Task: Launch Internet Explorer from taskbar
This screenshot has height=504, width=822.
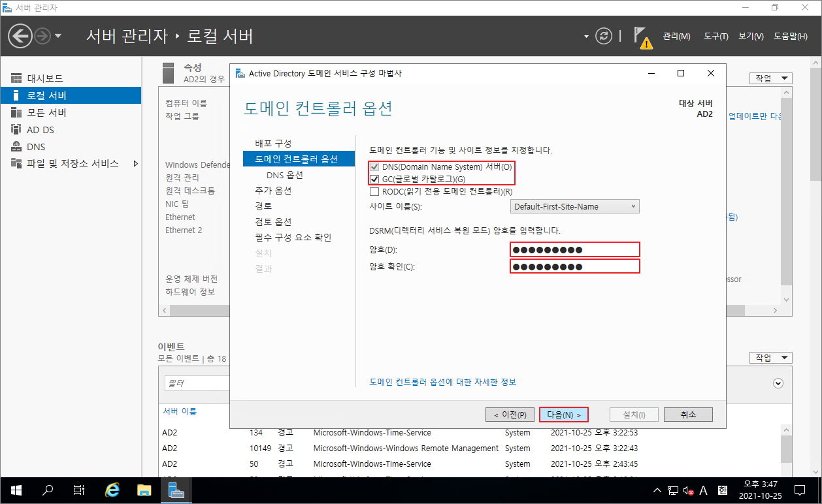Action: (x=112, y=490)
